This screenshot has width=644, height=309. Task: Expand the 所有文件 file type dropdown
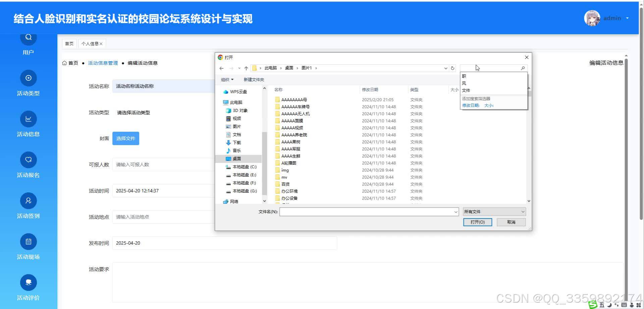tap(494, 211)
